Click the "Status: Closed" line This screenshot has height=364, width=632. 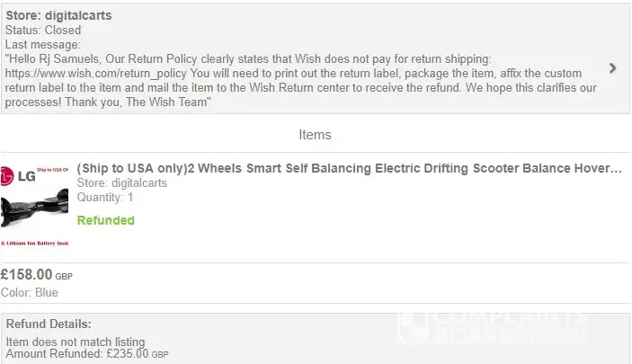coord(43,31)
